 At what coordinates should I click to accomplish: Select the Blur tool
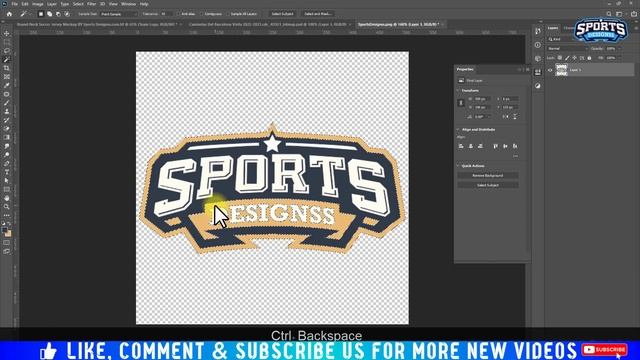7,146
